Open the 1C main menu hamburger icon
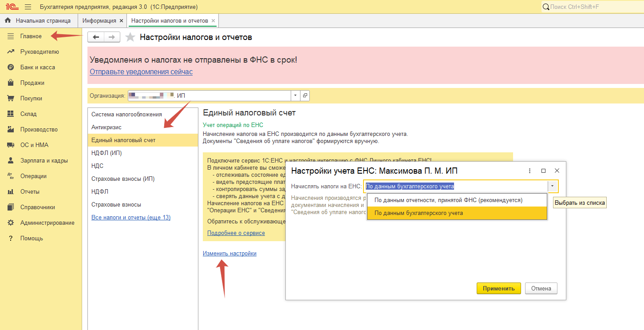 [28, 7]
